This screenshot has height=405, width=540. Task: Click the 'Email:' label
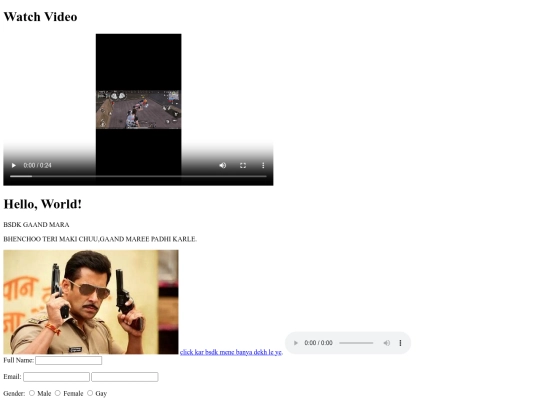tap(12, 377)
